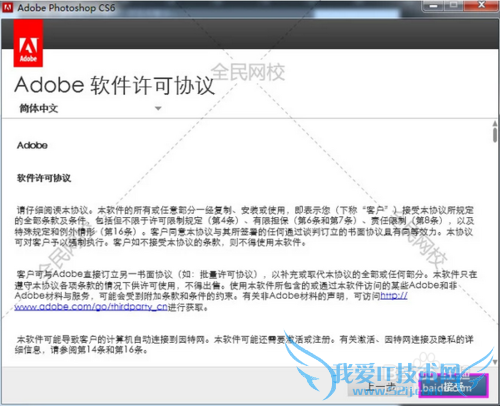Click the 上一步 back button

(381, 387)
